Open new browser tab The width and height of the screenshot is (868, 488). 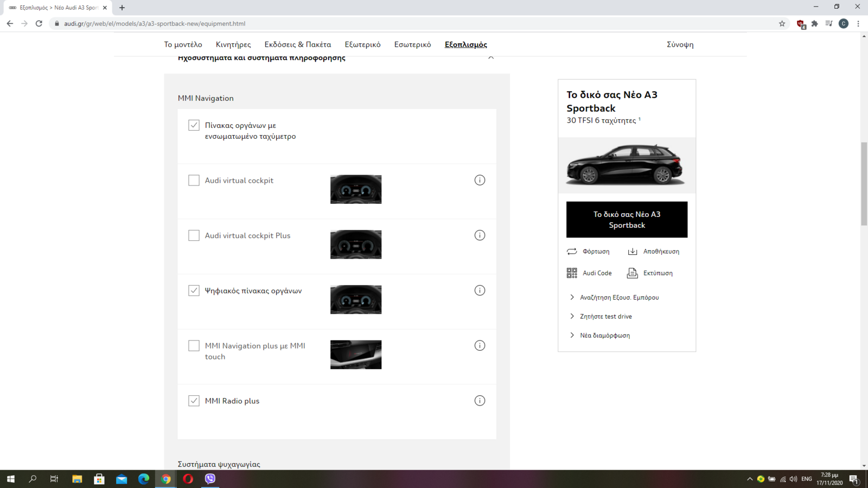122,8
